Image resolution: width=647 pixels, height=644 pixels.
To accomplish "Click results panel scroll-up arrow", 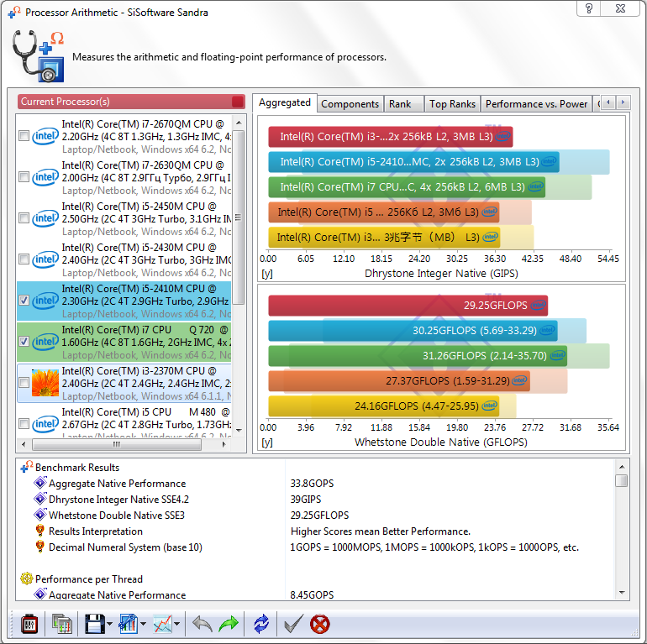I will pos(622,467).
